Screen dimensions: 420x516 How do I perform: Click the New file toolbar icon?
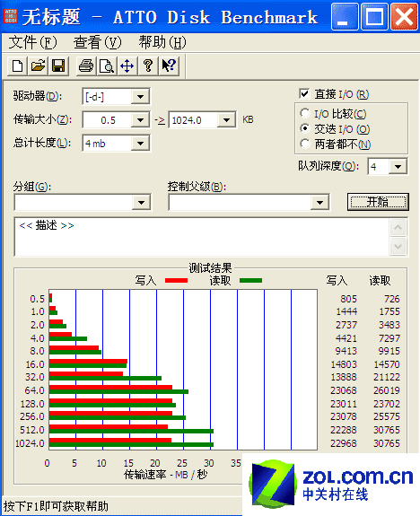pos(17,66)
